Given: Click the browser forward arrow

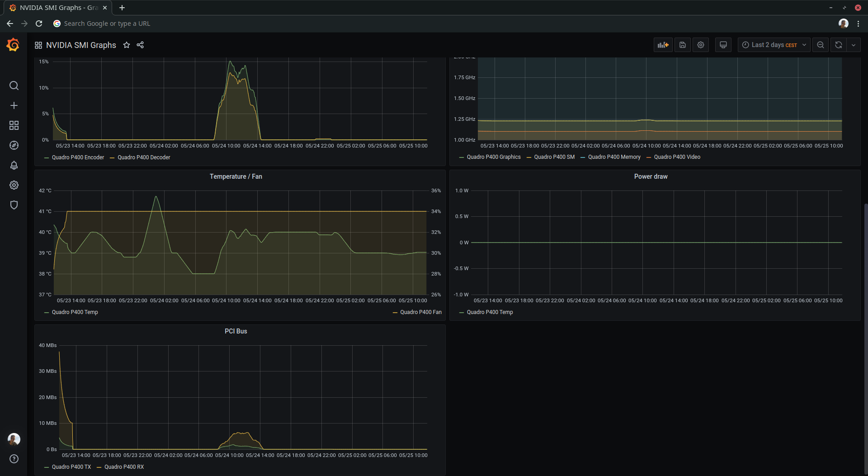Looking at the screenshot, I should tap(24, 24).
